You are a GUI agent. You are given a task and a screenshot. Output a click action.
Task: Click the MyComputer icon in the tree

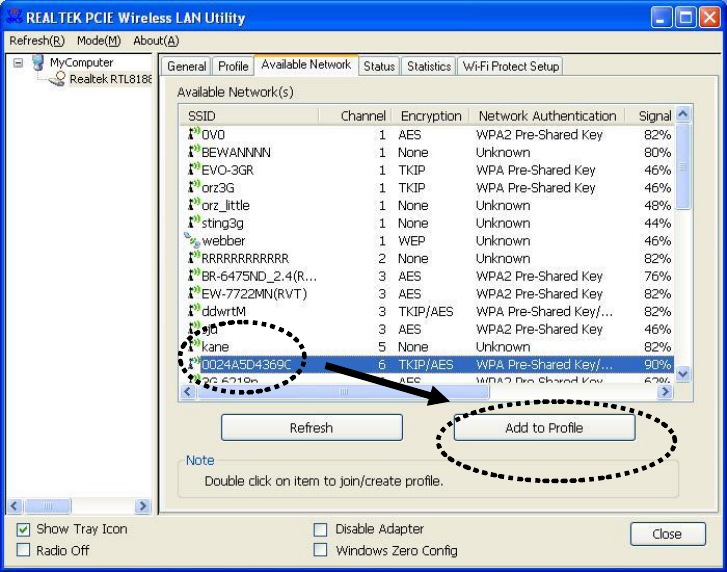pos(38,62)
